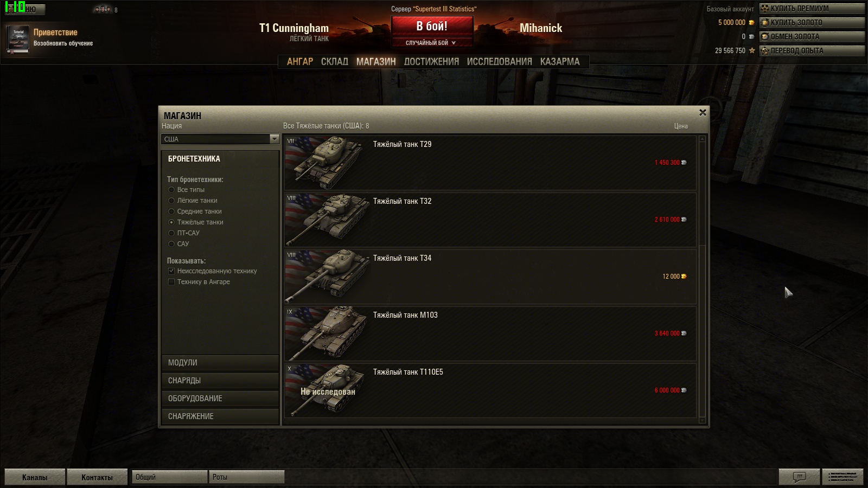Open the chat message icon at bottom right
Viewport: 868px width, 488px height.
(799, 477)
